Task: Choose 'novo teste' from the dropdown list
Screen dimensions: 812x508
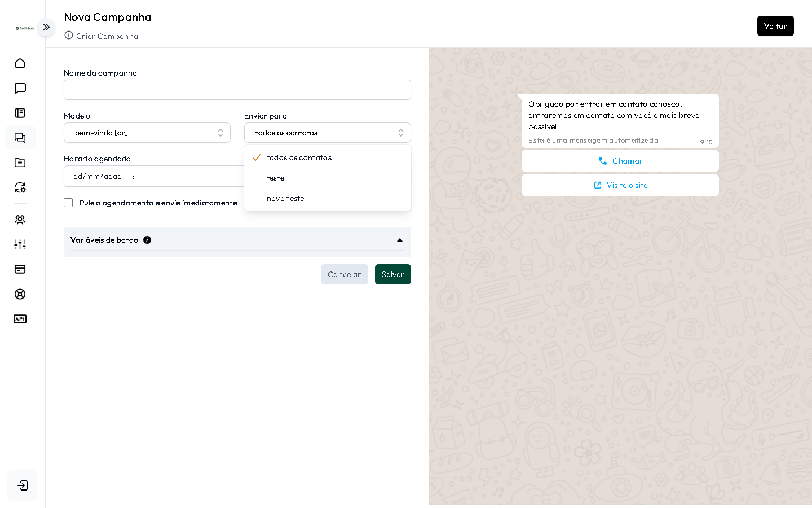Action: [x=285, y=198]
